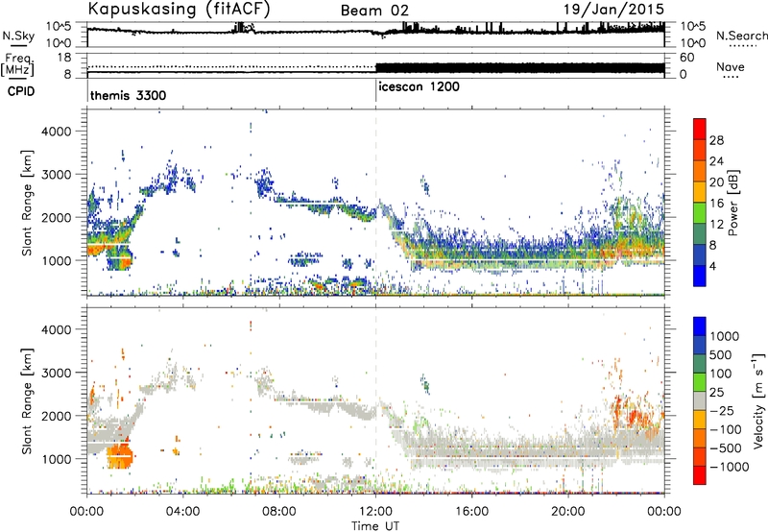Click the 'Power [dB]' color bar label
768x532 pixels.
click(732, 203)
